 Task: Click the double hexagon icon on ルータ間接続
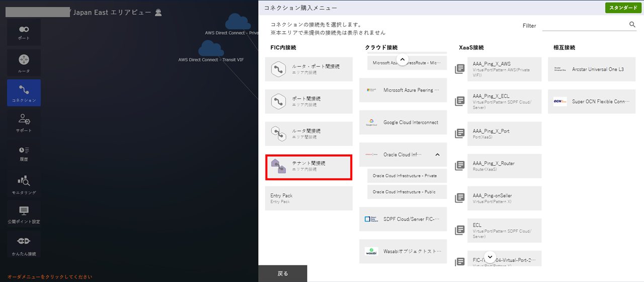point(278,134)
